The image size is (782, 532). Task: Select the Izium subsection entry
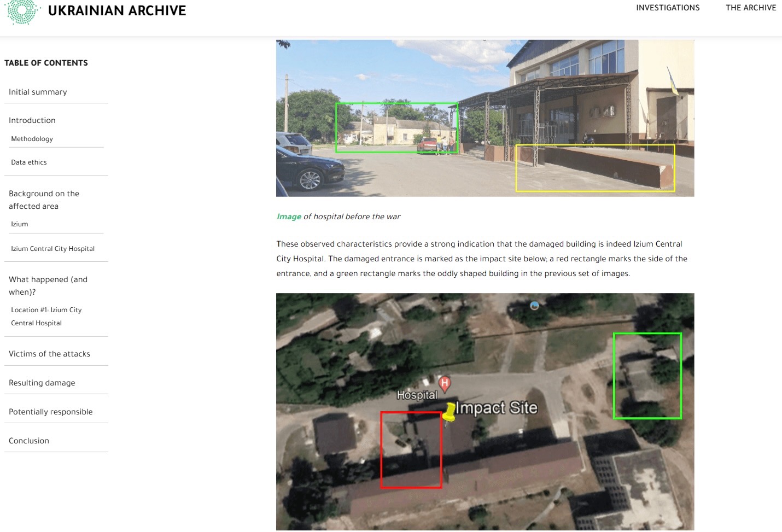[19, 224]
